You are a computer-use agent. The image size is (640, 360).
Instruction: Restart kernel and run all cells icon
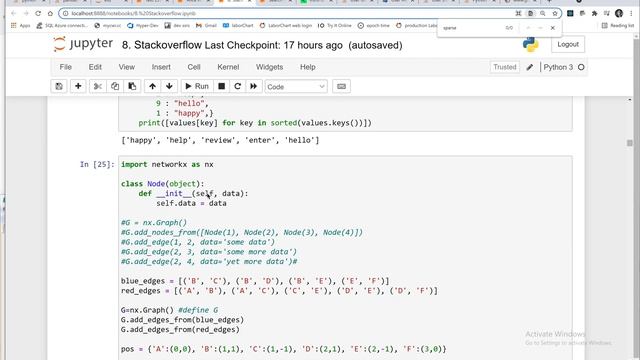[253, 87]
